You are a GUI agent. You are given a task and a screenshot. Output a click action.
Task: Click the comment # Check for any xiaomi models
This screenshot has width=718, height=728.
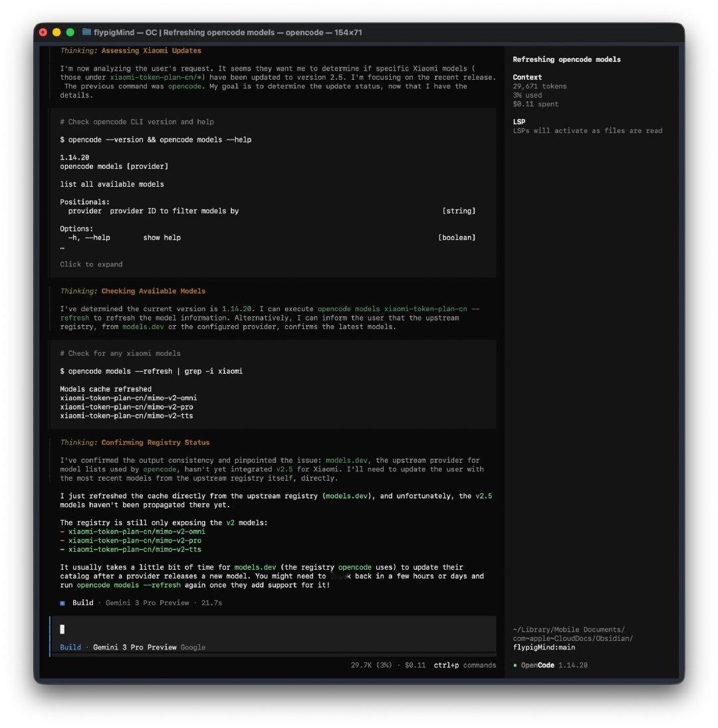(x=120, y=353)
